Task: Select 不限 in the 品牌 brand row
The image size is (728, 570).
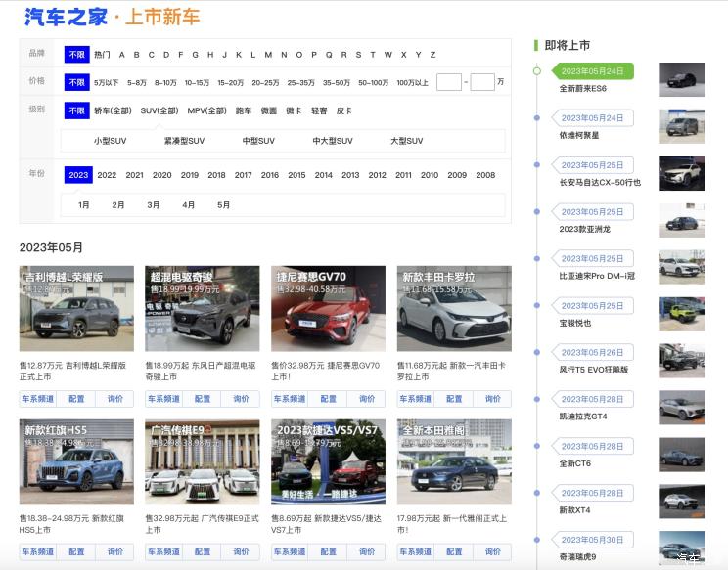Action: (x=76, y=55)
